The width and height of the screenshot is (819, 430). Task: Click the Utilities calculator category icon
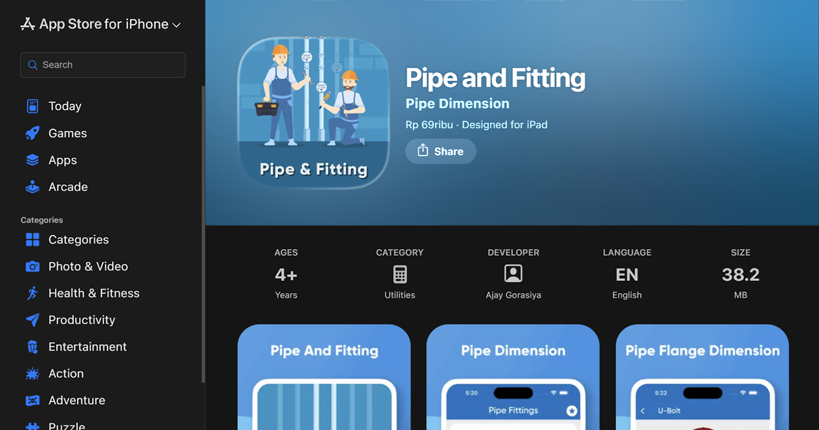coord(400,274)
